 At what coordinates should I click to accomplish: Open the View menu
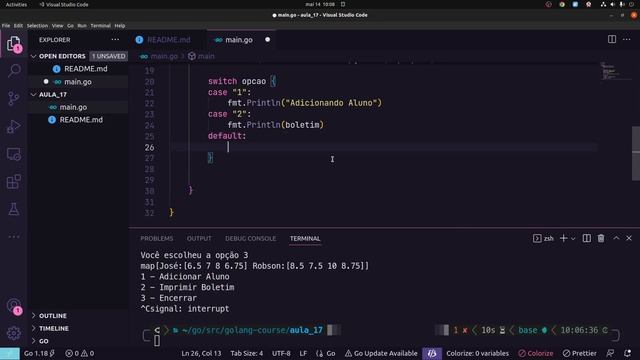tap(58, 25)
